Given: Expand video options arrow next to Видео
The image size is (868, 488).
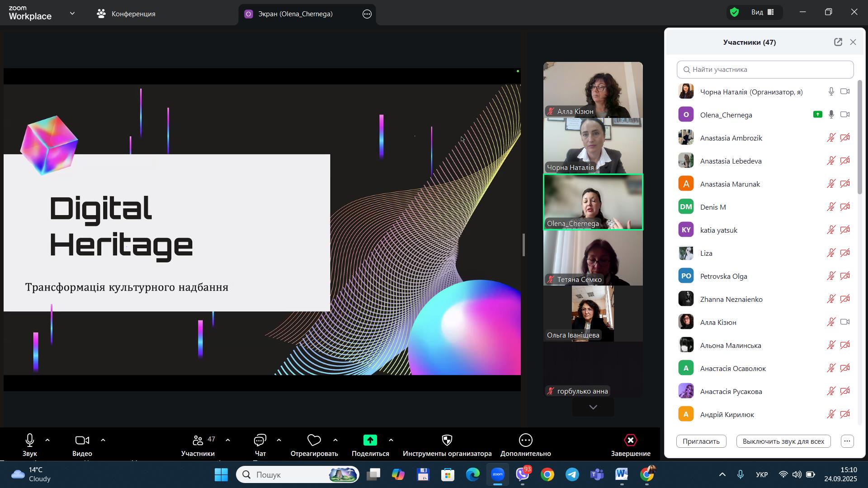Looking at the screenshot, I should pos(103,440).
